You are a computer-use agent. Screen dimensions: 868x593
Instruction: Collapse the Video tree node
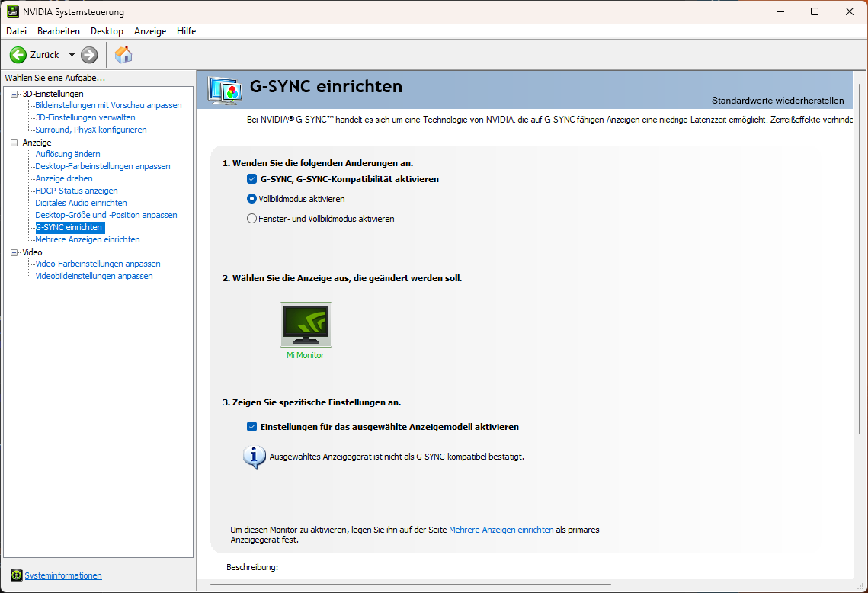[14, 252]
